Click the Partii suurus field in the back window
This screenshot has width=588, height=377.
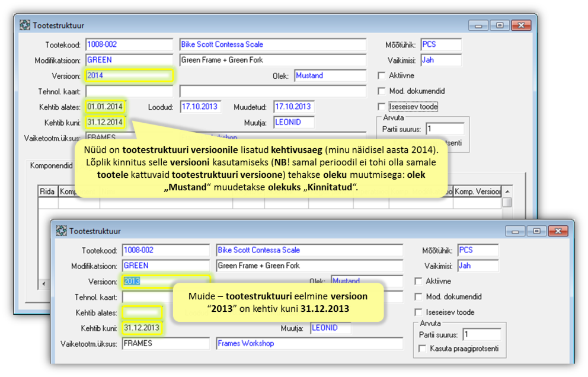click(x=445, y=129)
